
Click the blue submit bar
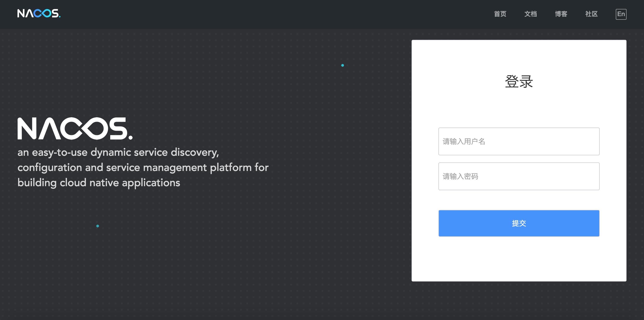pos(519,223)
